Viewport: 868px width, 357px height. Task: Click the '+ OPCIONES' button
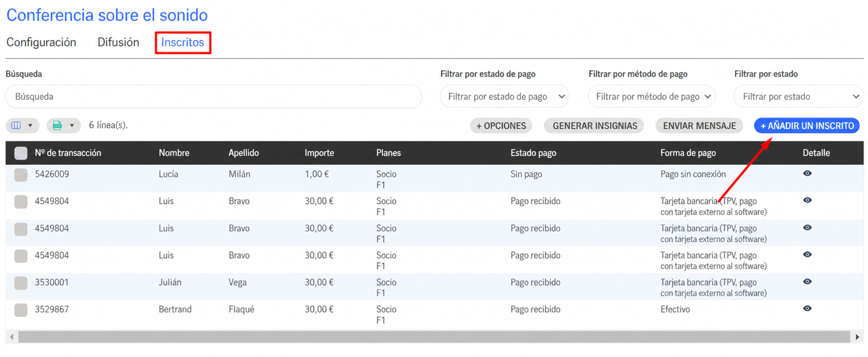tap(501, 126)
